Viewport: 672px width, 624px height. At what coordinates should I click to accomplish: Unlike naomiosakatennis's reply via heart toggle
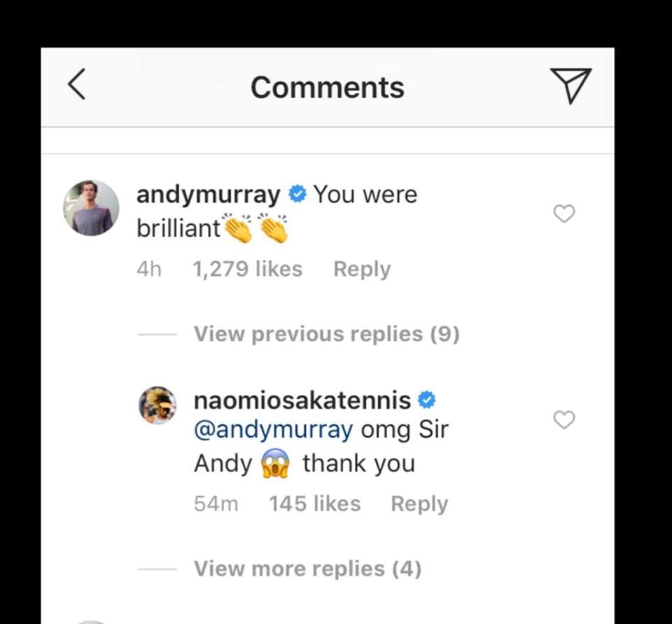point(564,420)
